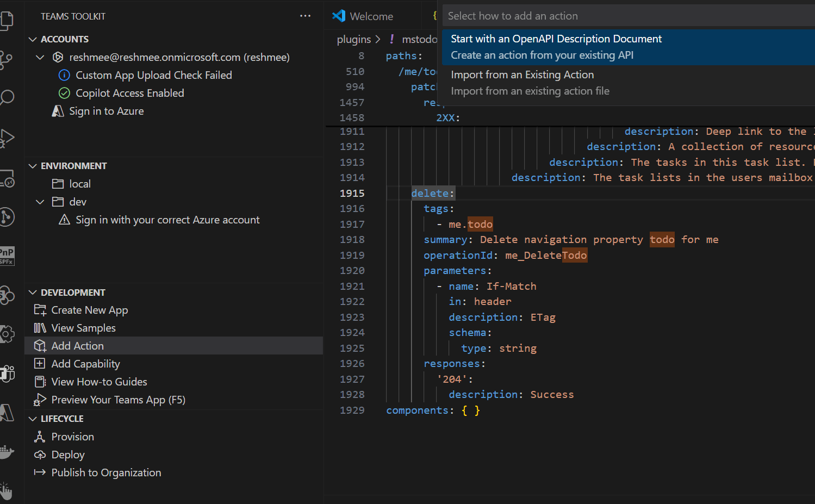This screenshot has height=504, width=815.
Task: Click Publish to Organization
Action: coord(106,472)
